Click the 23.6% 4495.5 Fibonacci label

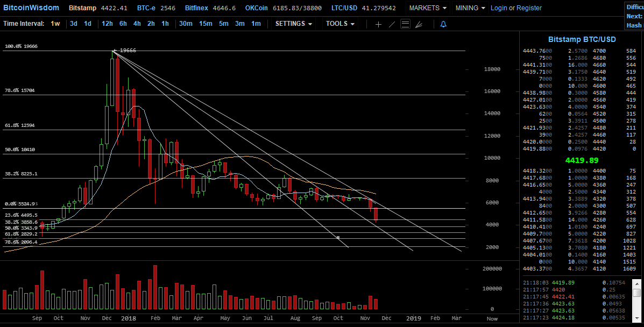coord(21,215)
